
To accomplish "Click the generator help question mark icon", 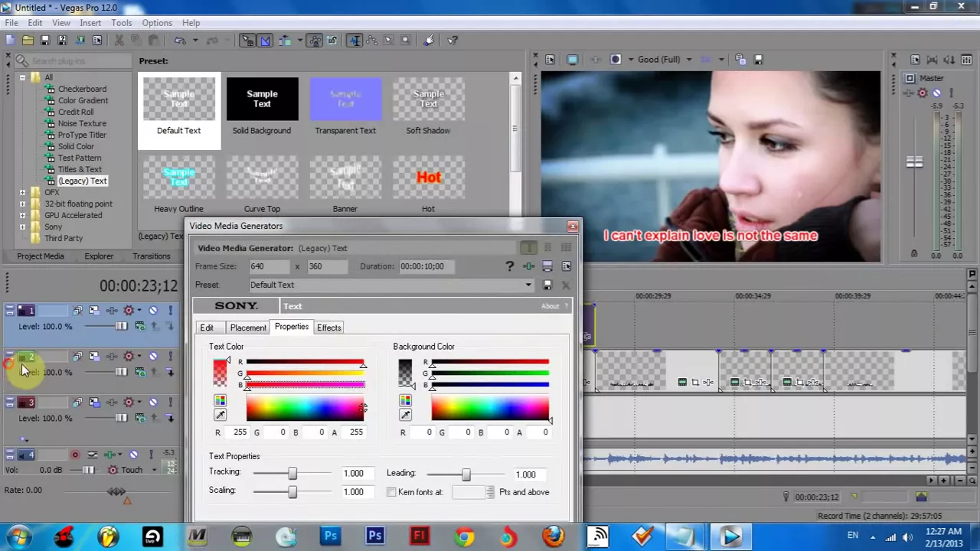I will (x=510, y=266).
